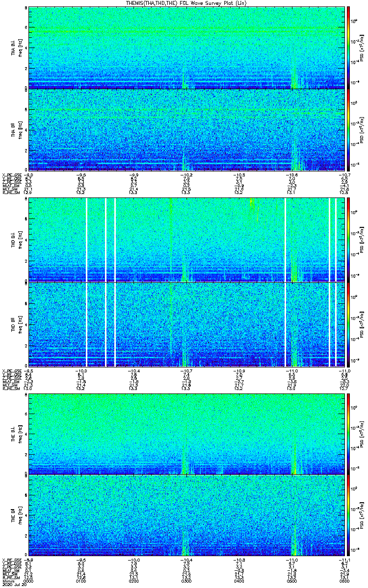
Task: Select the THE B-perpendicular spectrogram panel
Action: point(186,434)
